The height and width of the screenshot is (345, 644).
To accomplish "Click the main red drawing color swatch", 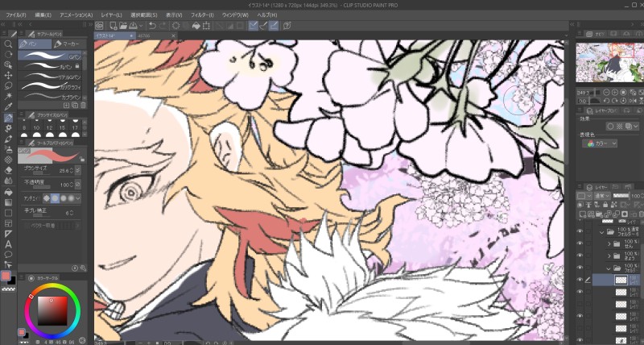I will click(x=6, y=276).
